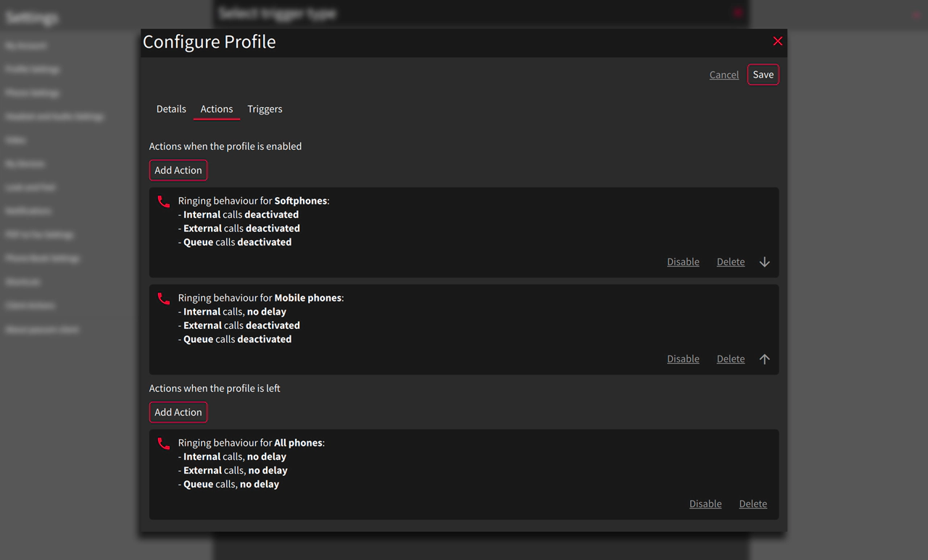Screen dimensions: 928x560
Task: Delete the Mobile phones ringing behaviour action
Action: coord(730,359)
